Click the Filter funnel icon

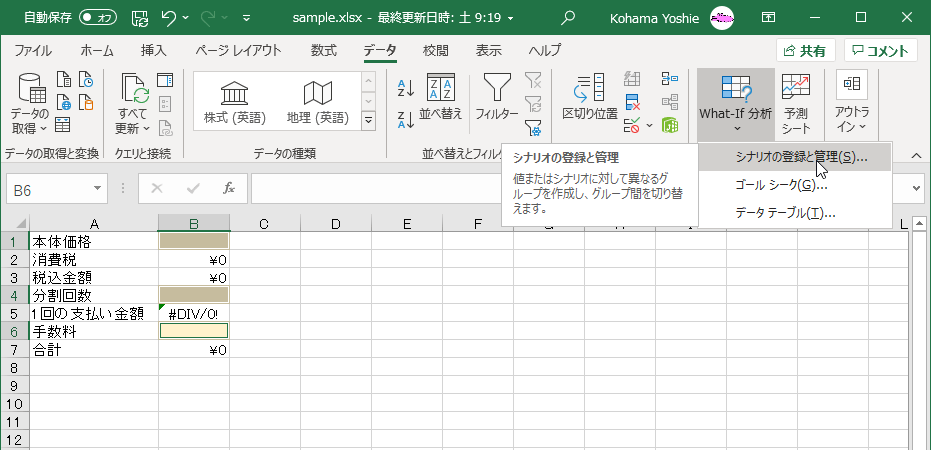tap(497, 97)
